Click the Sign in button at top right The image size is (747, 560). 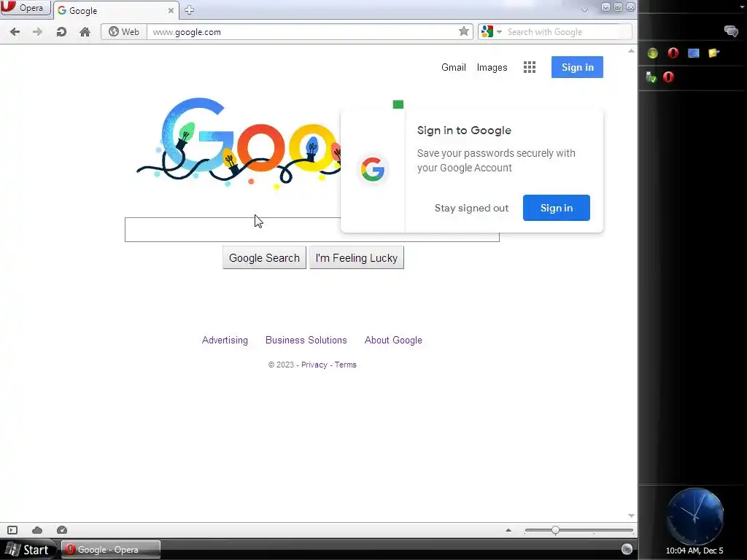coord(578,67)
